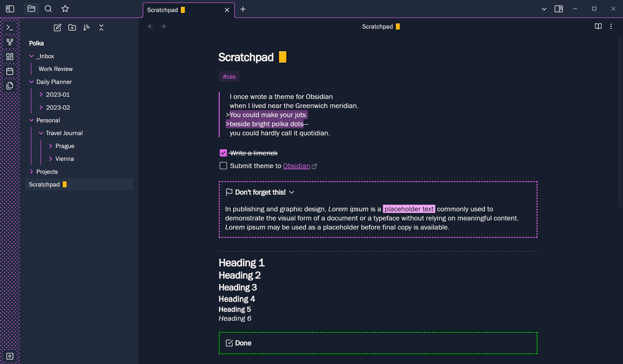Screen dimensions: 623x364
Task: Open more options three-dot menu
Action: point(611,27)
